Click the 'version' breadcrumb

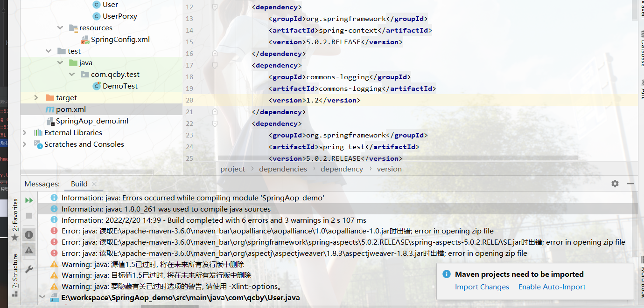(x=389, y=169)
